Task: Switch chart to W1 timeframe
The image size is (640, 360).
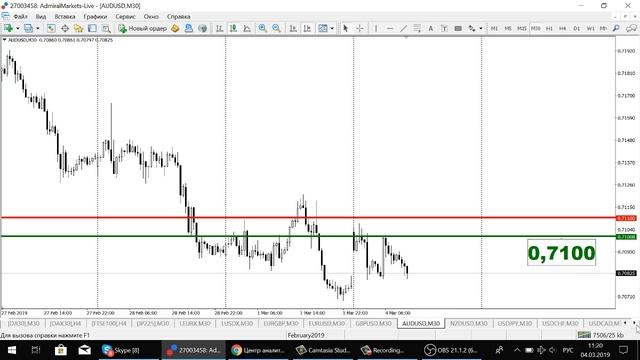Action: coord(590,28)
